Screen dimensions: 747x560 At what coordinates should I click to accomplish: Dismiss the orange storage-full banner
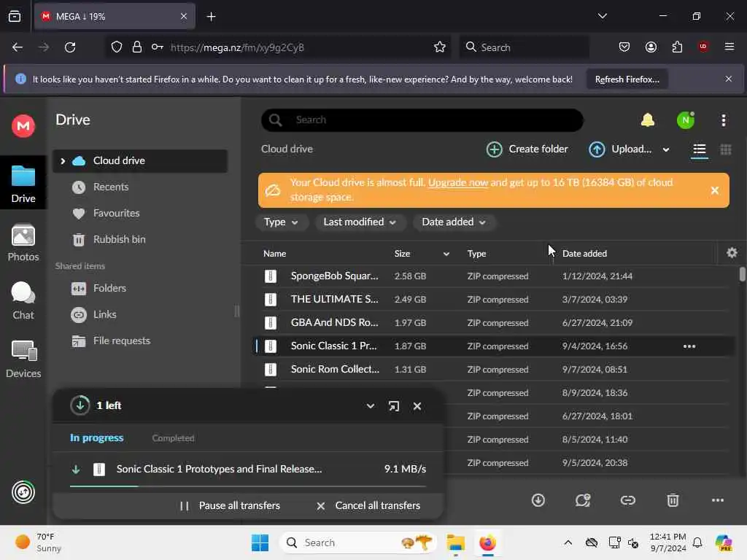pos(714,190)
